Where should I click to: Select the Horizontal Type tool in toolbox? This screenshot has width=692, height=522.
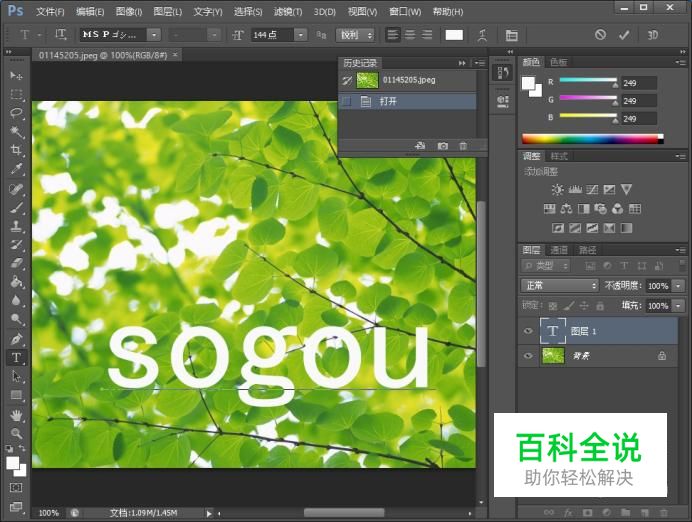coord(16,357)
